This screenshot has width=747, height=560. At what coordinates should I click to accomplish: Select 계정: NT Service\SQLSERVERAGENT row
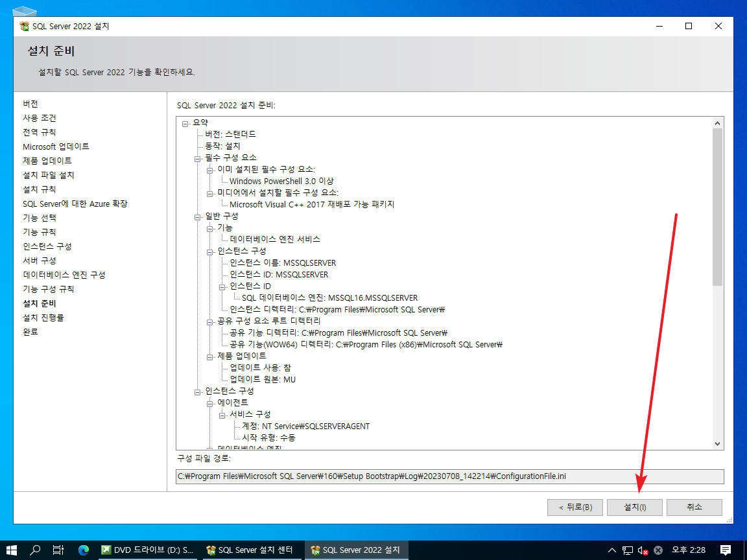[306, 426]
